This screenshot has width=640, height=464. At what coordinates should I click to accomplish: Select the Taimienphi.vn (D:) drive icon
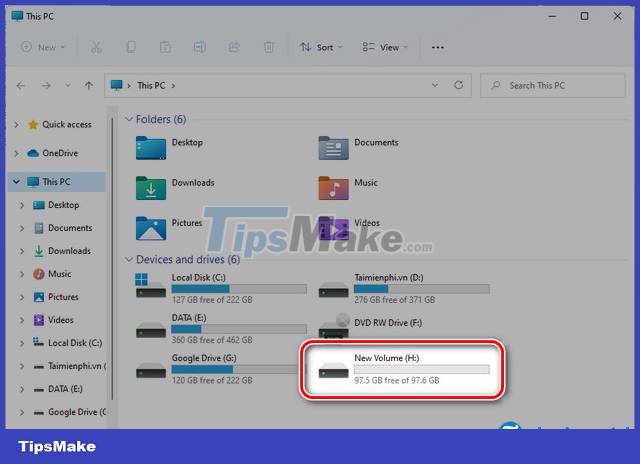click(333, 290)
